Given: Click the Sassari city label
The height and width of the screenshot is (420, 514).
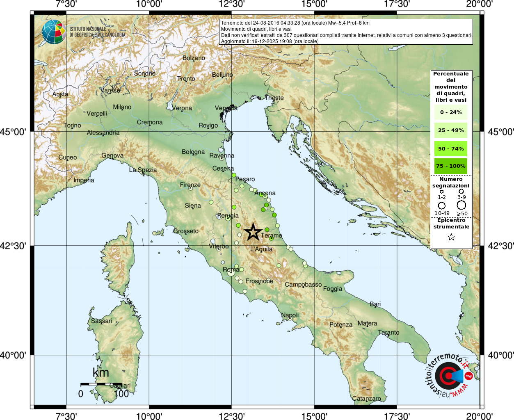Looking at the screenshot, I should 101,321.
